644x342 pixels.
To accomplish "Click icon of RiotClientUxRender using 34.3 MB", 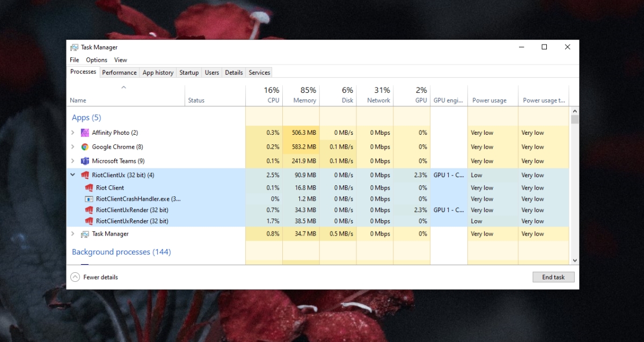I will tap(89, 210).
